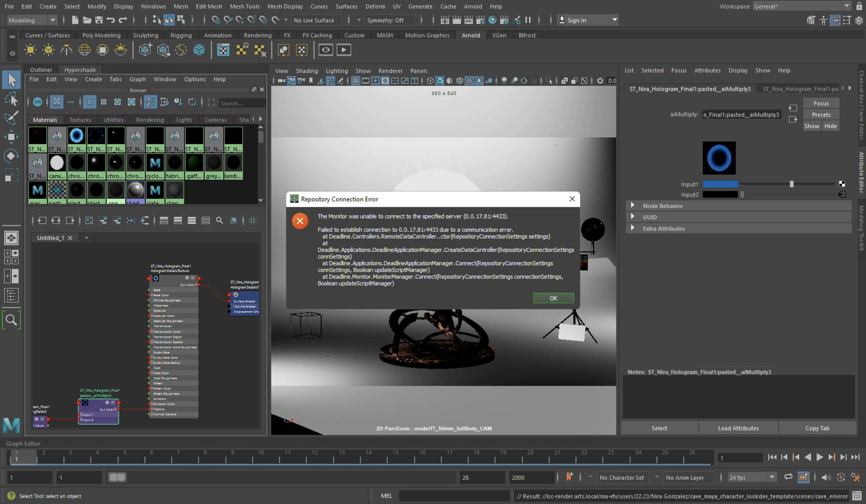The image size is (866, 504).
Task: Click the Load Attributes button
Action: tap(738, 428)
